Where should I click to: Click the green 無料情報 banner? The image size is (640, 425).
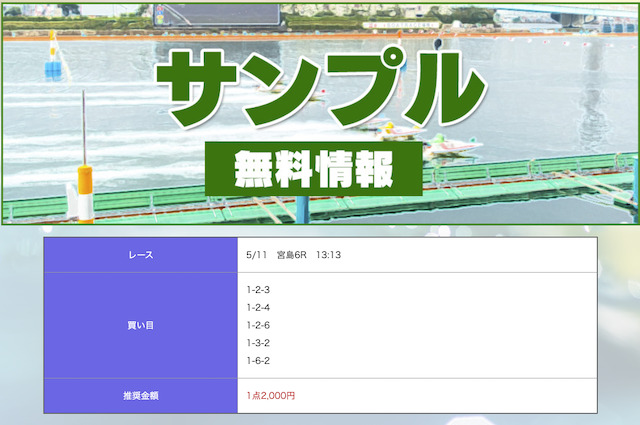pos(314,172)
